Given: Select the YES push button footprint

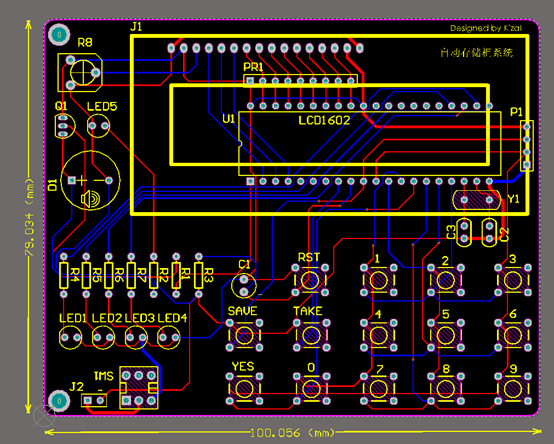Looking at the screenshot, I should [x=244, y=389].
